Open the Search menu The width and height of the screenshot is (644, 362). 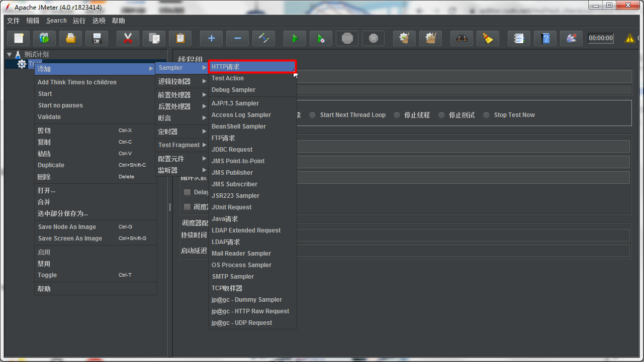[x=56, y=21]
